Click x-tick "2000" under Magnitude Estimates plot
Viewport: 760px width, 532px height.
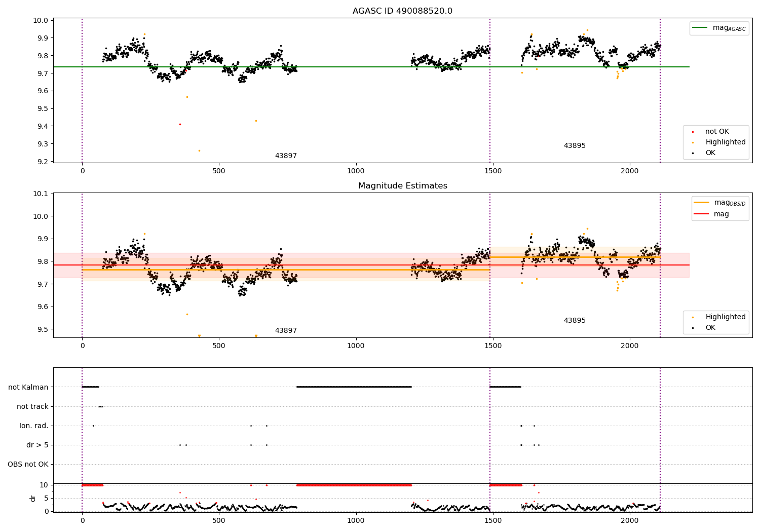(630, 346)
